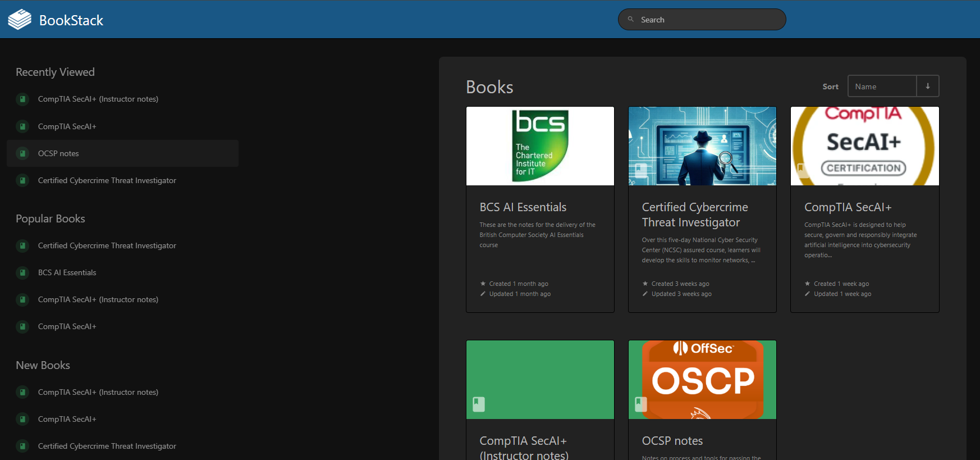This screenshot has width=980, height=460.
Task: Click the CompTIA SecAI+ Certification cover image
Action: point(864,146)
